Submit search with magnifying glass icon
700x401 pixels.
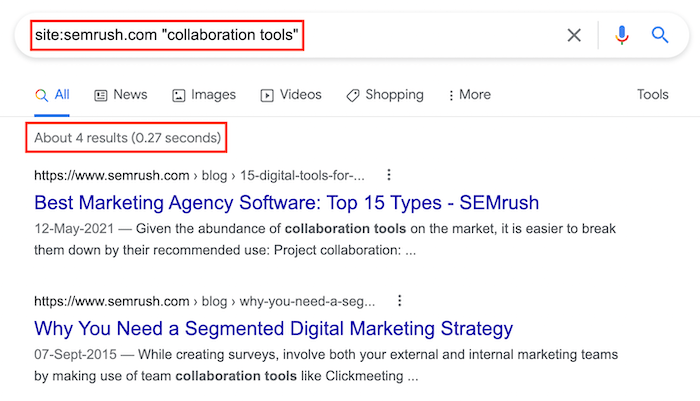[659, 35]
